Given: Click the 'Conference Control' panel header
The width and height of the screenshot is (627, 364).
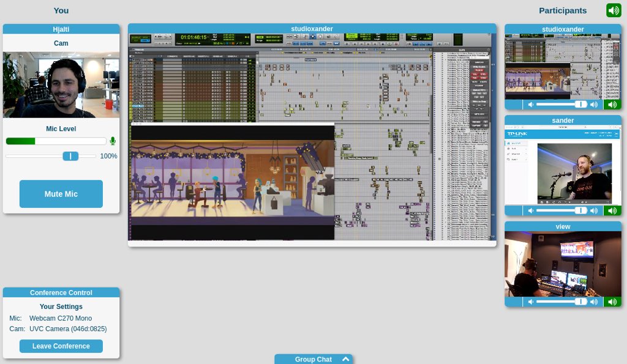Looking at the screenshot, I should tap(61, 292).
